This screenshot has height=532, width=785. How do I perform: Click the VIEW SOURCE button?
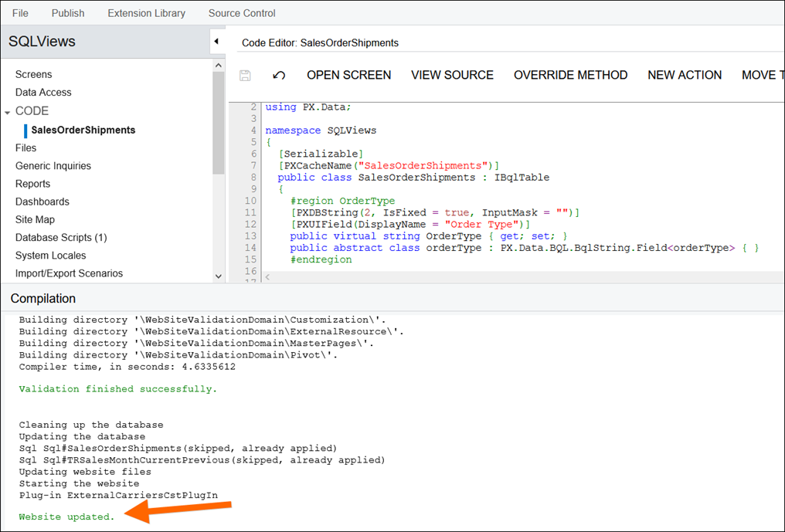click(x=452, y=75)
